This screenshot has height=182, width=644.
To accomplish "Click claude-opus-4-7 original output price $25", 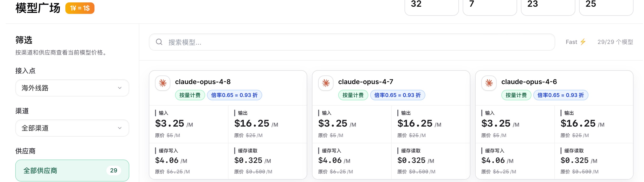I will pyautogui.click(x=414, y=135).
